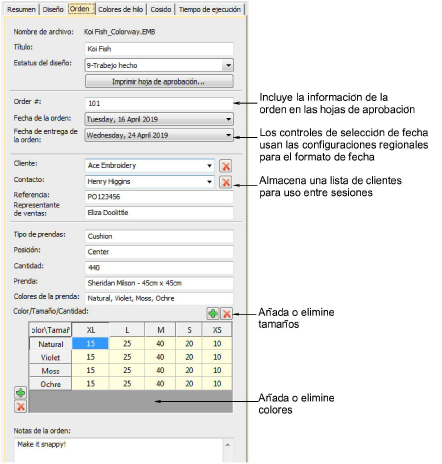Click the Natural L cell 25
442x464 pixels.
coord(127,344)
